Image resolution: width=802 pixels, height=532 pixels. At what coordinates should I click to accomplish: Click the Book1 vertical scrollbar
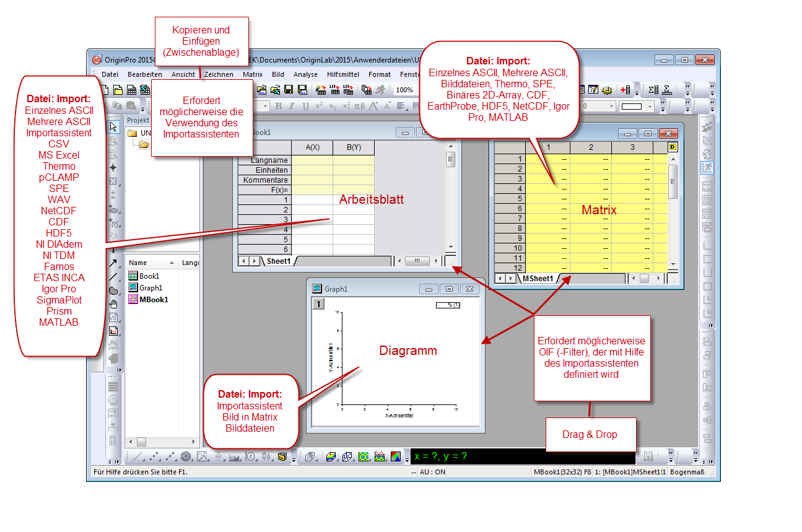450,198
